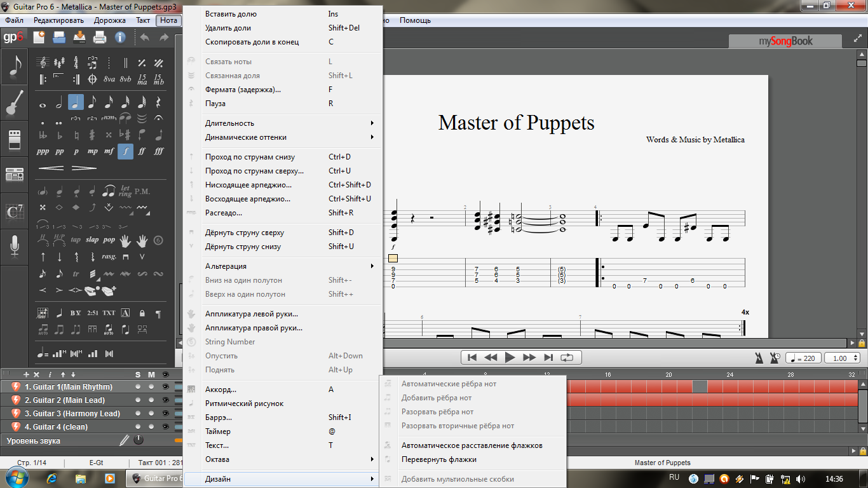
Task: Toggle visibility of Guitar 4 (clean)
Action: tap(166, 427)
